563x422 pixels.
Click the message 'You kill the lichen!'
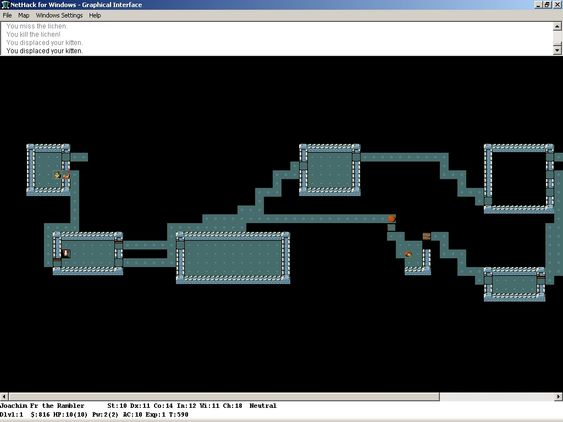pyautogui.click(x=33, y=34)
